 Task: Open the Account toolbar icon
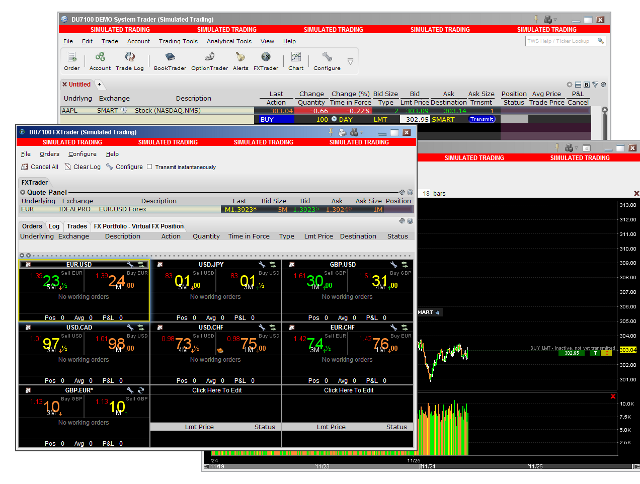[100, 61]
